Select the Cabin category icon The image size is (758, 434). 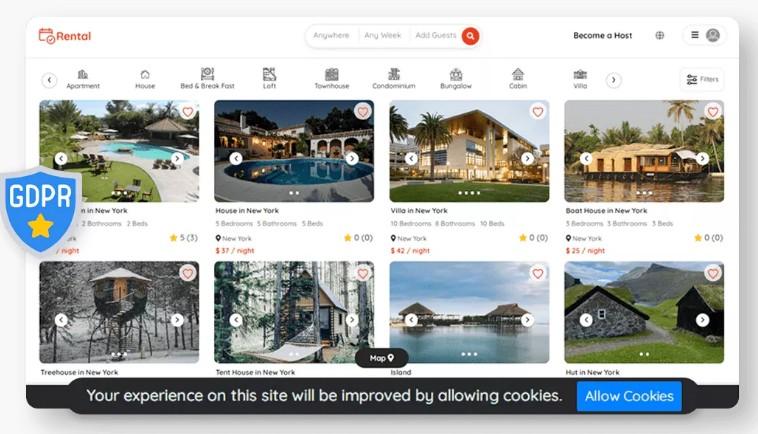(x=518, y=74)
